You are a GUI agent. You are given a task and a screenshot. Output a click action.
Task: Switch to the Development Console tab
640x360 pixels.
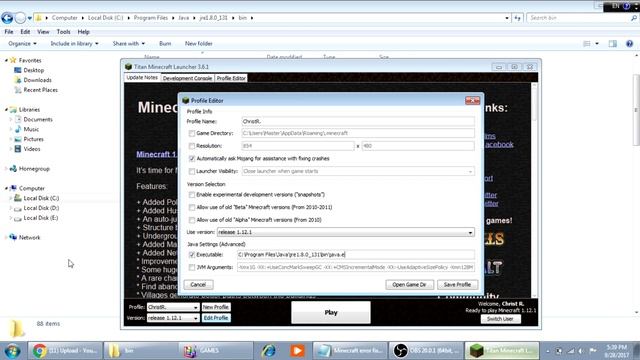click(187, 78)
